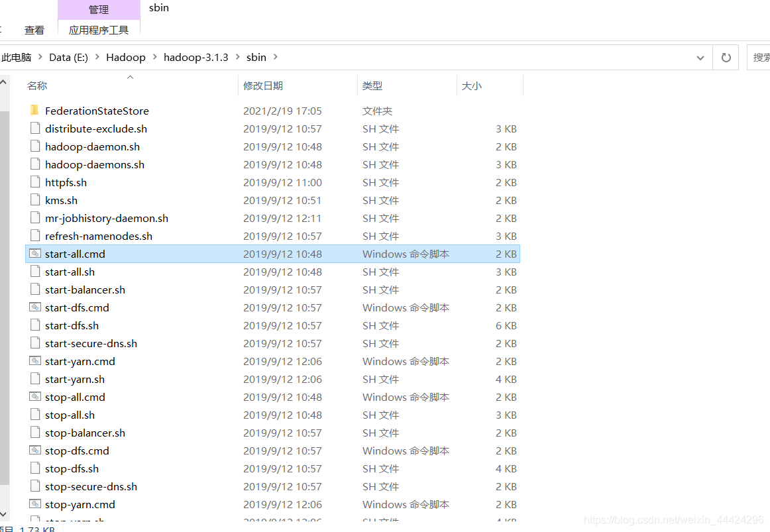Click the stop-secure-dns.sh file icon

click(35, 486)
